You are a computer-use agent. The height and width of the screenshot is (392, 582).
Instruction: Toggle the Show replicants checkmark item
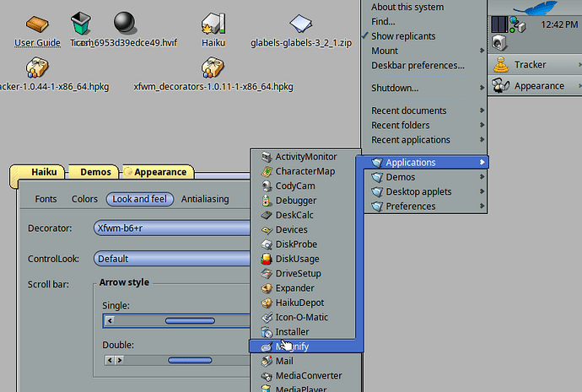point(424,36)
